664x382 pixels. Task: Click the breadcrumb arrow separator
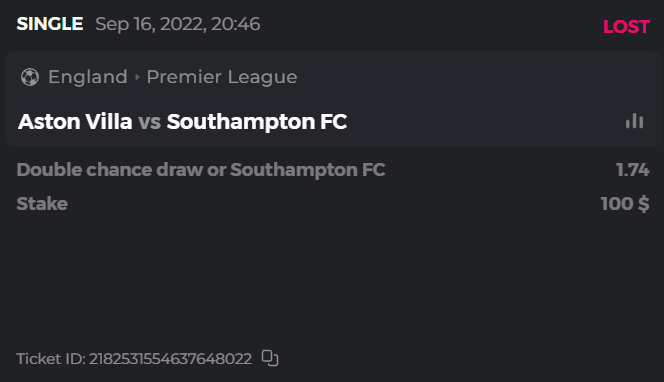[137, 77]
